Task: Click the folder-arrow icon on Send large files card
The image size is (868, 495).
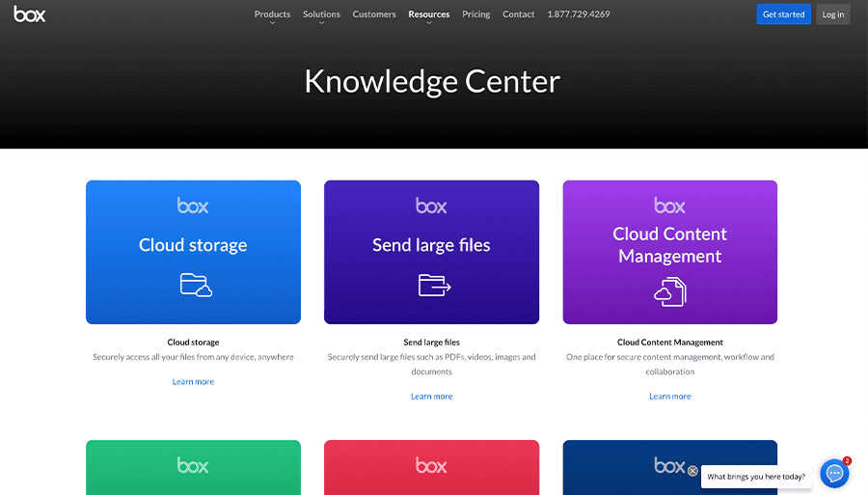Action: [x=435, y=286]
